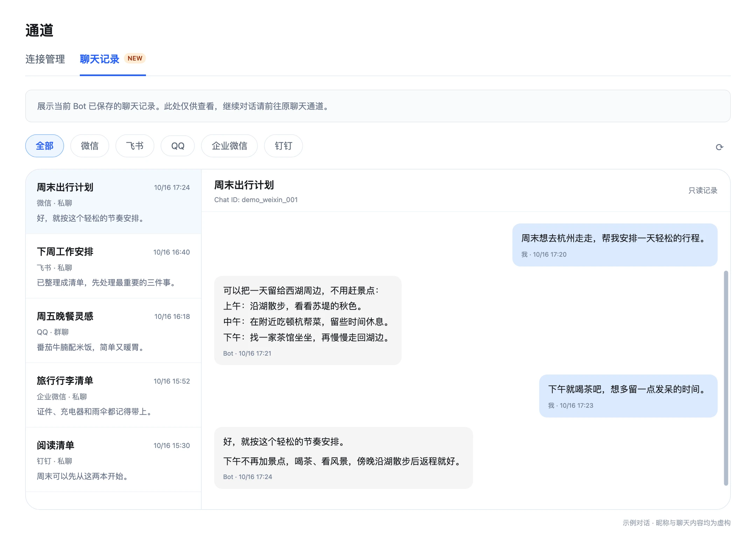Click Bot reply 好，就按这个轻松的节奏安排

[343, 458]
